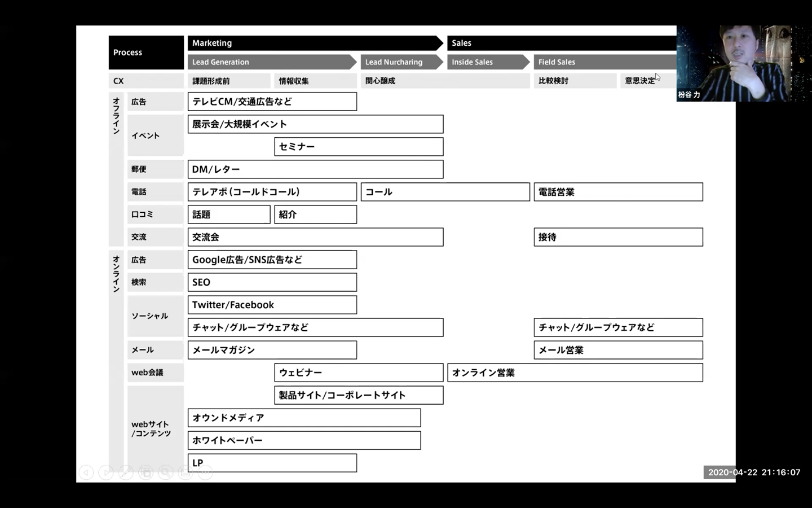The height and width of the screenshot is (508, 812).
Task: Select the Twitter/Facebook box
Action: point(272,305)
